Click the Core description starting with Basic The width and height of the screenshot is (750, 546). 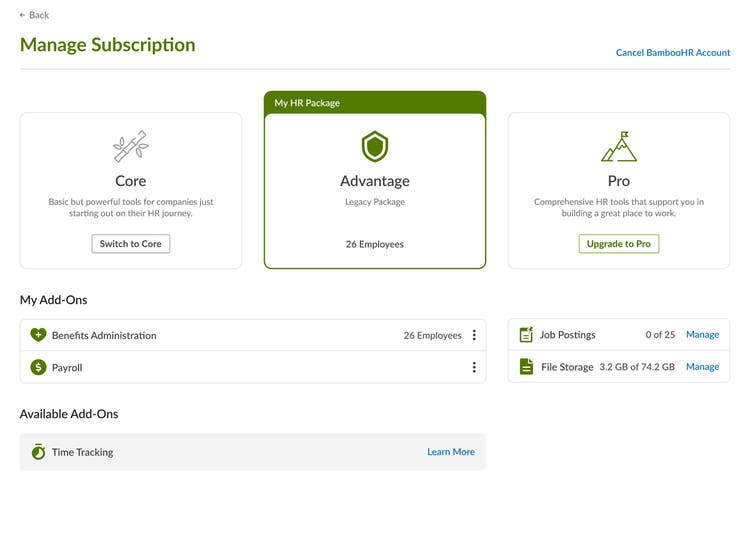coord(131,207)
